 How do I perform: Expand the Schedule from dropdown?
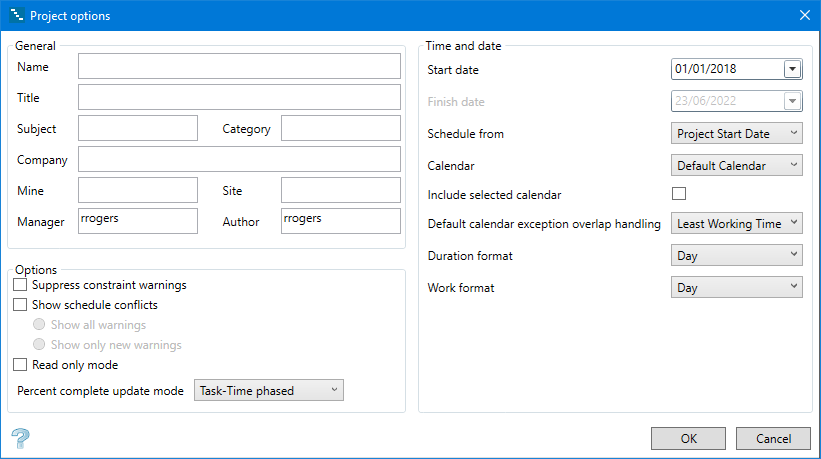pyautogui.click(x=736, y=133)
